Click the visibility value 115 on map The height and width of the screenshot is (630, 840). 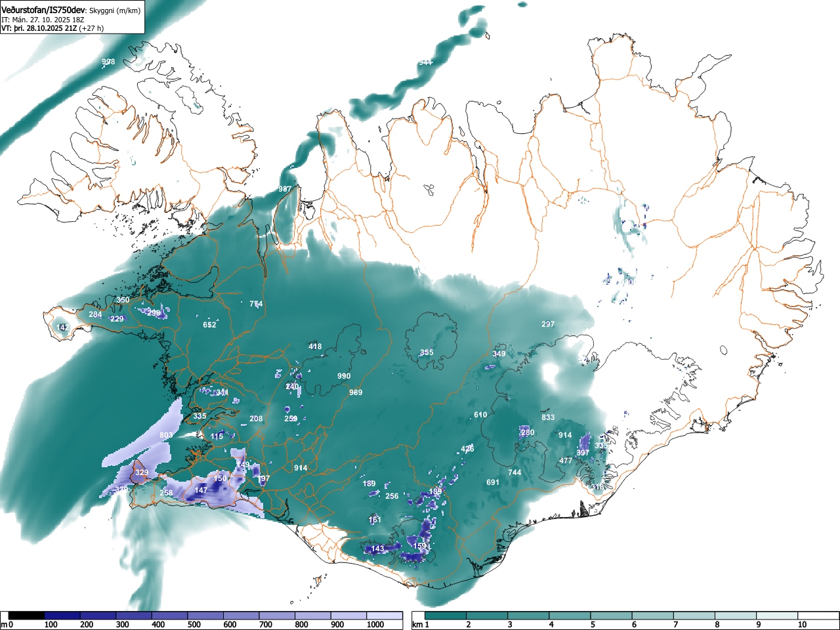point(217,436)
